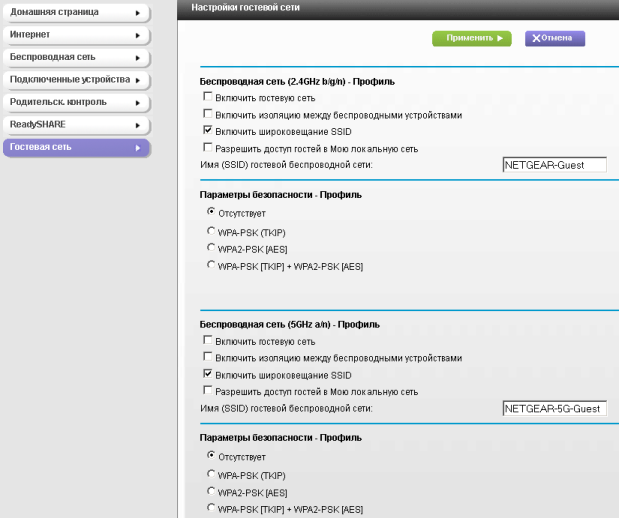Uncheck SSID broadcast for 2.4GHz profile

[x=208, y=130]
